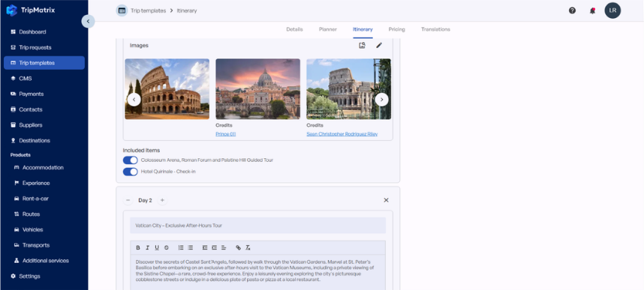
Task: Open the Prince 011 credit link
Action: (x=225, y=134)
